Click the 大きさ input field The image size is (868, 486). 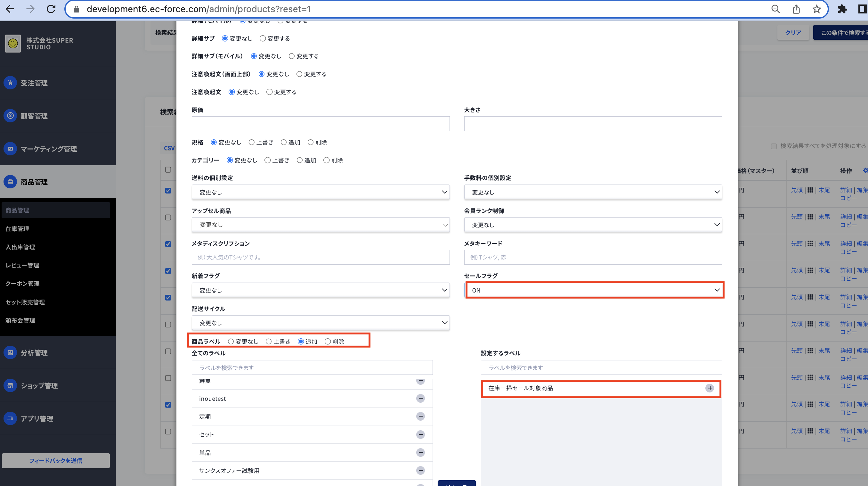(593, 124)
